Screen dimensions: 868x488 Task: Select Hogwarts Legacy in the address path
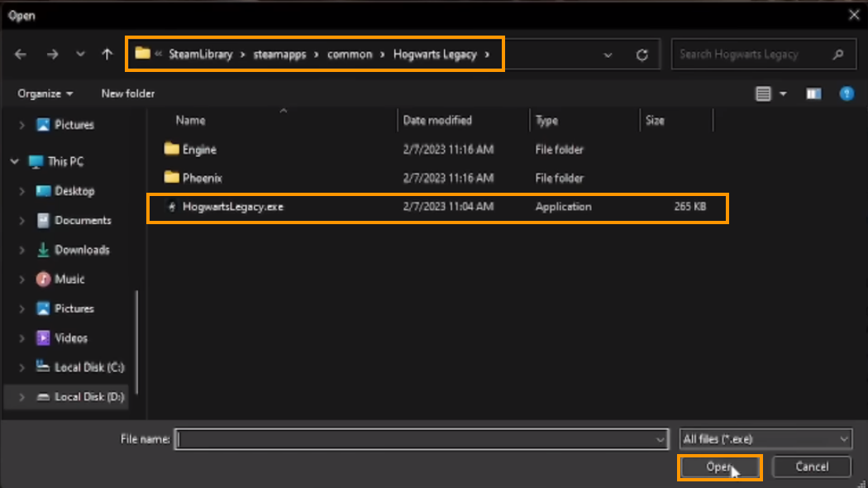pos(435,55)
